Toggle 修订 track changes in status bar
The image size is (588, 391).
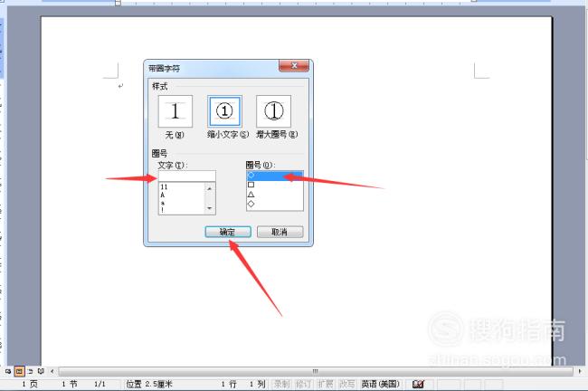[x=303, y=384]
